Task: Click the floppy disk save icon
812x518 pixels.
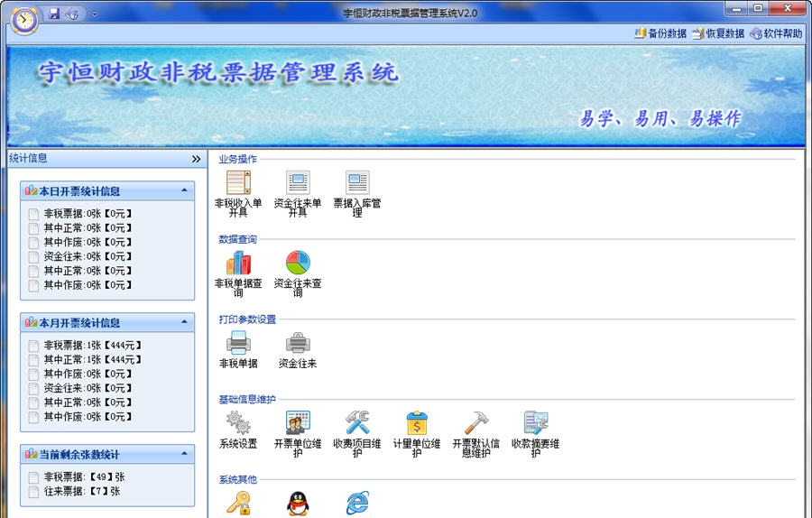Action: (54, 14)
